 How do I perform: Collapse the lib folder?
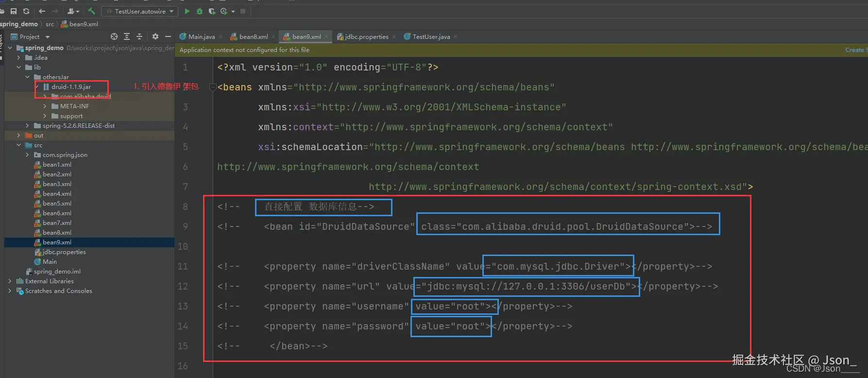pos(19,67)
